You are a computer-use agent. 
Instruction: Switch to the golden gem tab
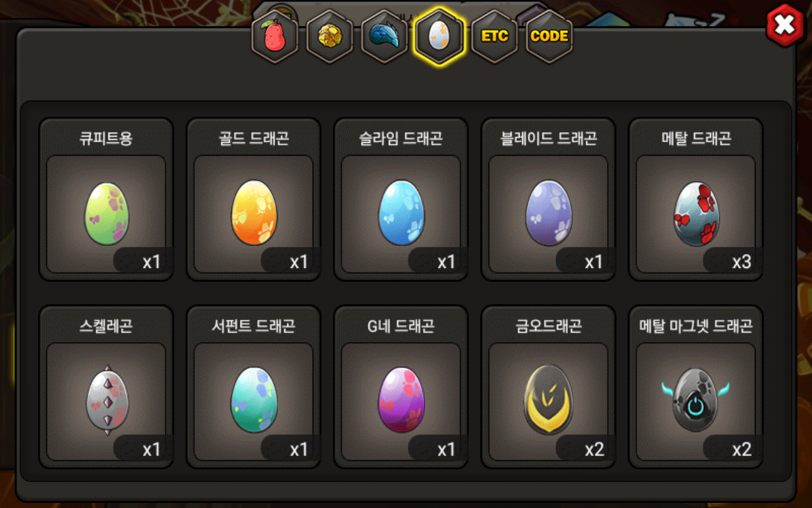pos(330,36)
